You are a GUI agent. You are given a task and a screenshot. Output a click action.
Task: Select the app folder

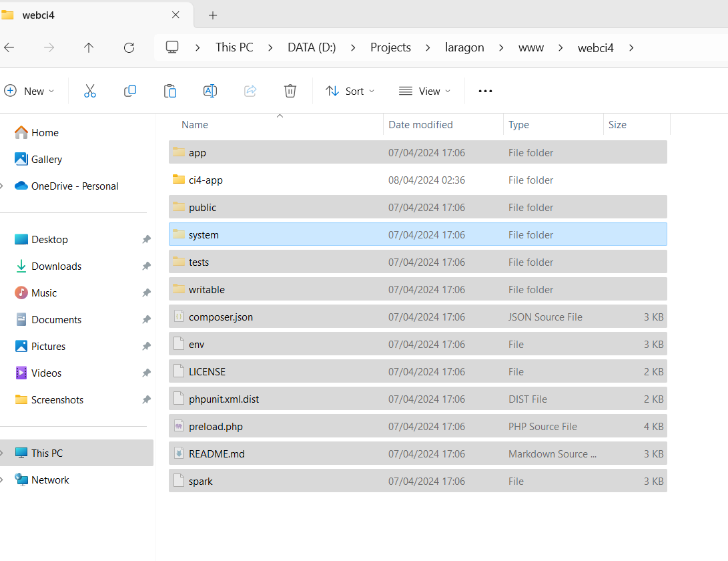point(418,152)
